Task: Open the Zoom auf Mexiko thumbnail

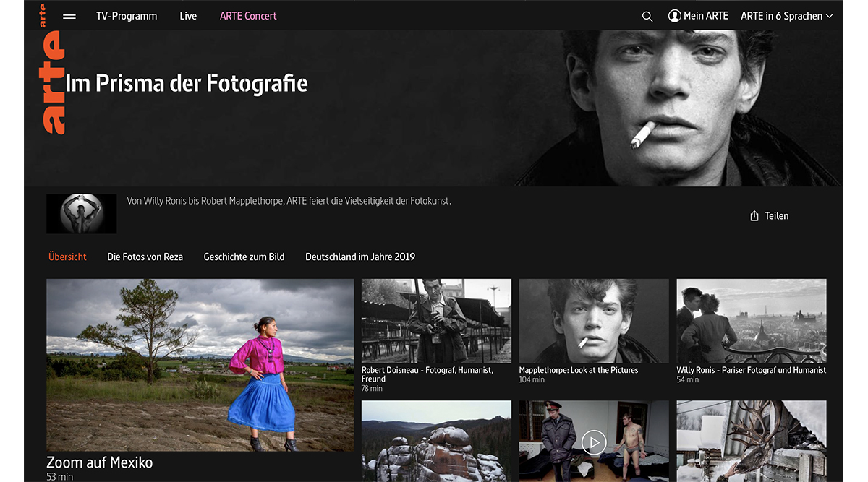Action: [x=200, y=365]
